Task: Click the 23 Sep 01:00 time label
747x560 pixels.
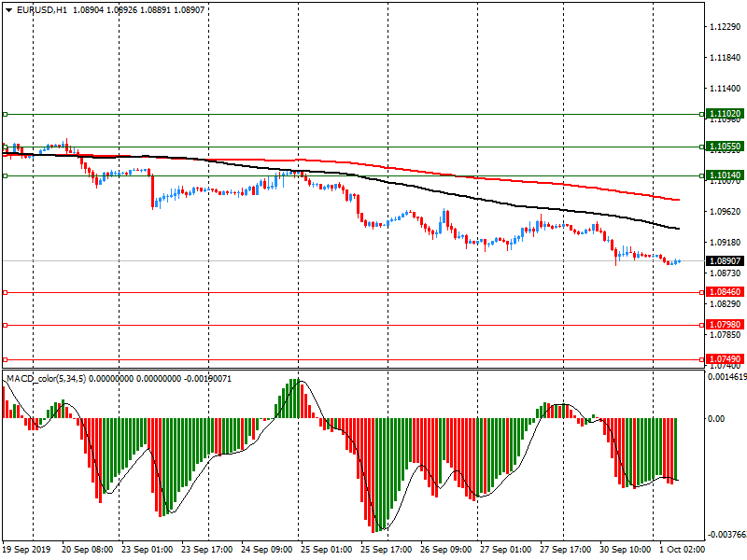Action: 148,550
